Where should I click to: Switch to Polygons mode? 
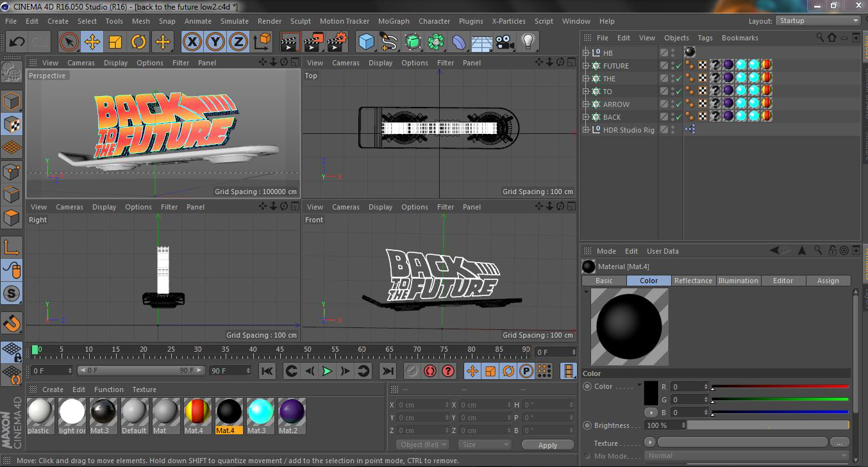[12, 218]
